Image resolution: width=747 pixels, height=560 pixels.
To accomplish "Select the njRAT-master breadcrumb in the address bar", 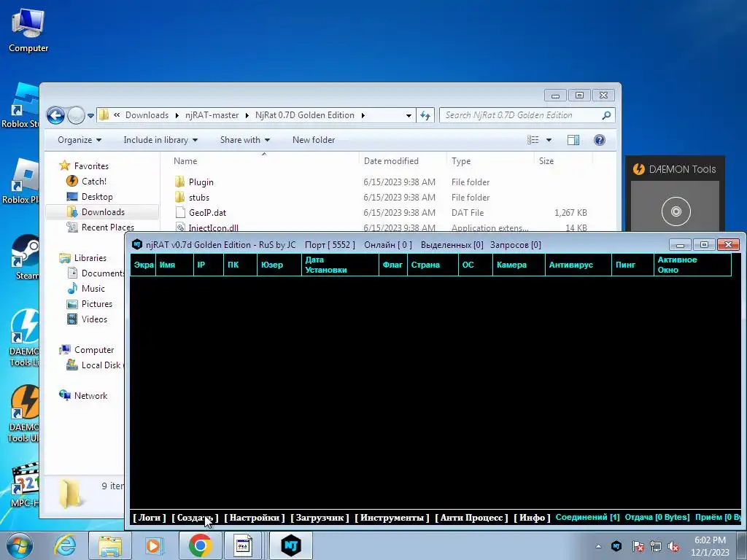I will pos(212,115).
